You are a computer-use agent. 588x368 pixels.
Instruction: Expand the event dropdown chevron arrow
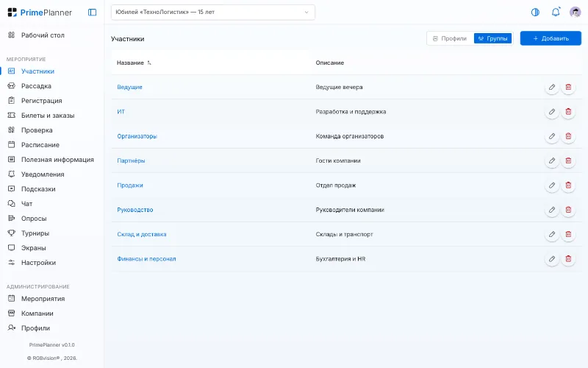click(306, 13)
